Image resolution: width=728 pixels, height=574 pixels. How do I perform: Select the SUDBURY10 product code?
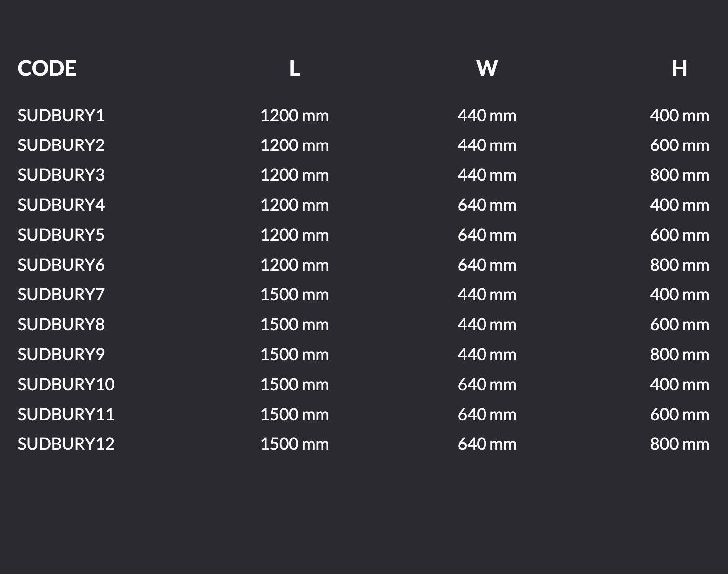point(66,384)
